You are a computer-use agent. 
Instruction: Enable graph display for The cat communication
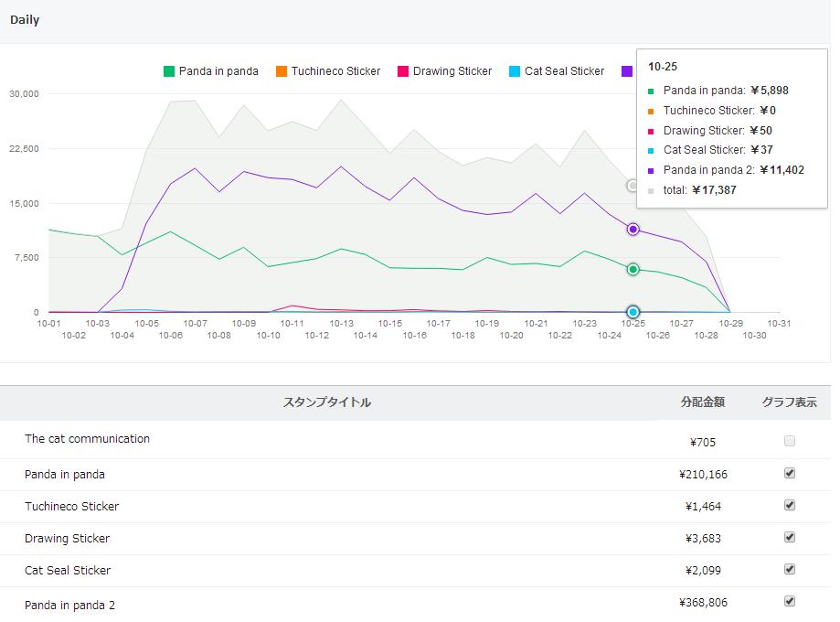click(790, 441)
